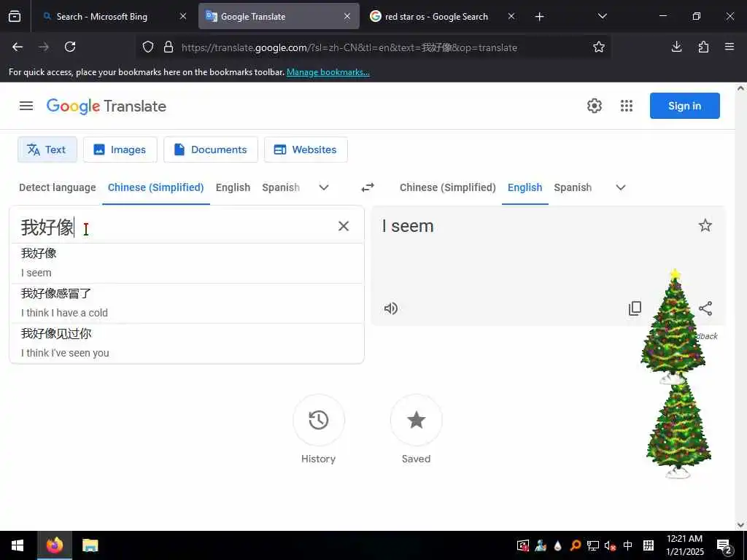Select English as target language
The height and width of the screenshot is (560, 747).
point(525,187)
